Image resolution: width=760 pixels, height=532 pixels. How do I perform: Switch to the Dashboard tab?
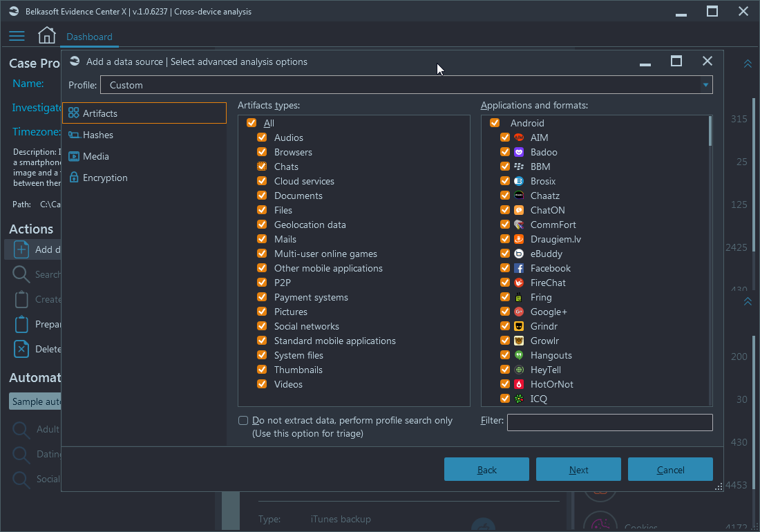pyautogui.click(x=89, y=37)
